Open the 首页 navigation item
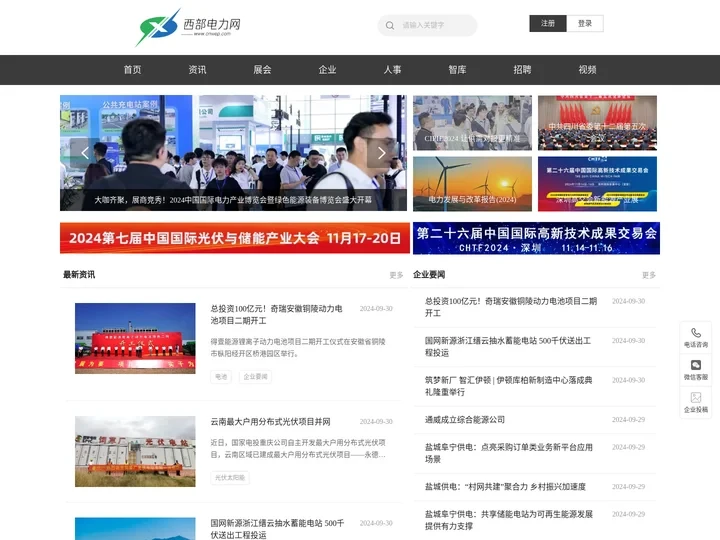This screenshot has height=540, width=720. [x=132, y=70]
